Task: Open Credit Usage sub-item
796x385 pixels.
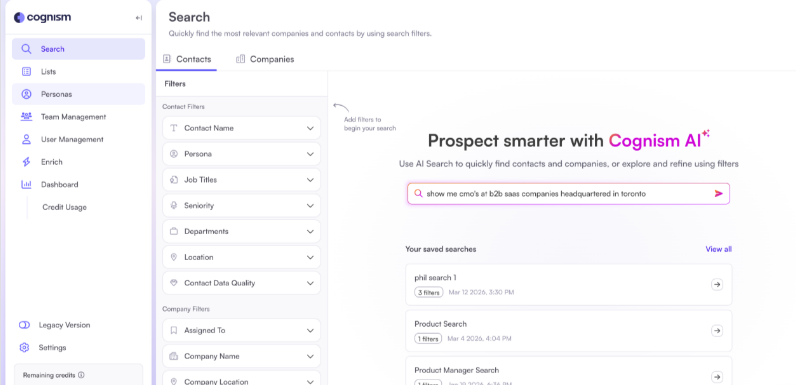Action: [x=64, y=207]
